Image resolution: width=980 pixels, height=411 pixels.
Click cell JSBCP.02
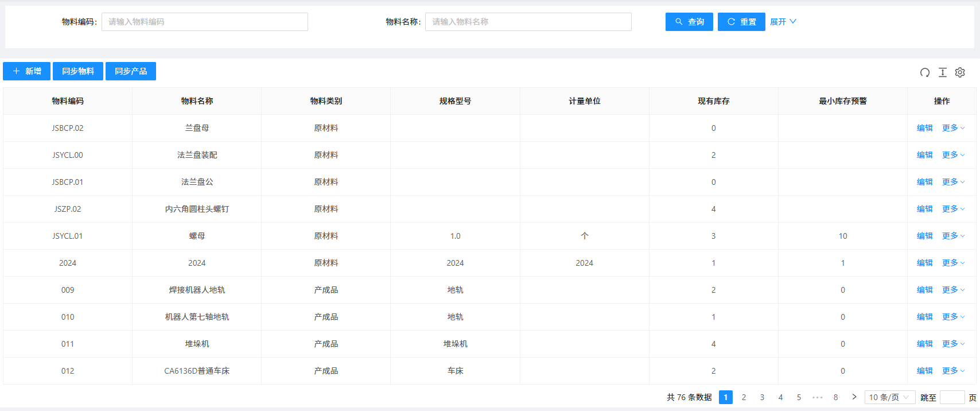68,128
